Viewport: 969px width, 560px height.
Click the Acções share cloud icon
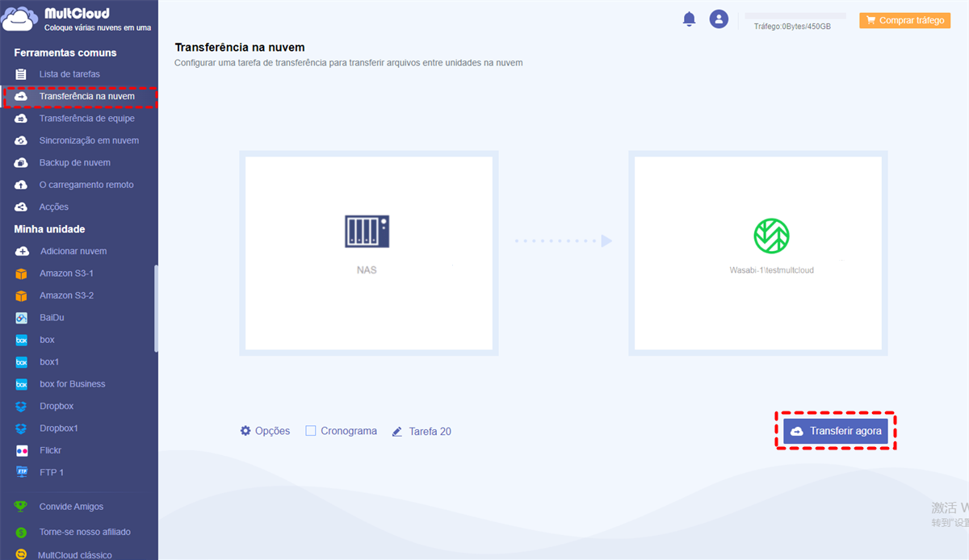click(x=22, y=207)
